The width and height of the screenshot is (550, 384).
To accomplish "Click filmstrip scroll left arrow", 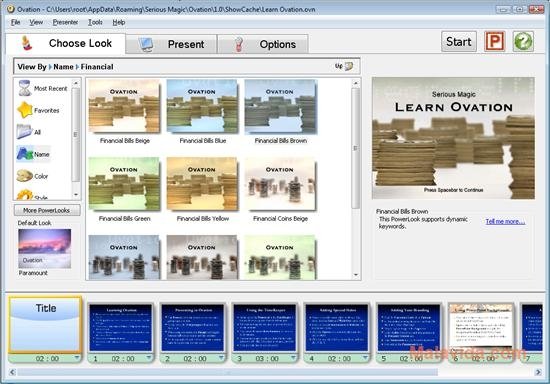I will pyautogui.click(x=12, y=372).
